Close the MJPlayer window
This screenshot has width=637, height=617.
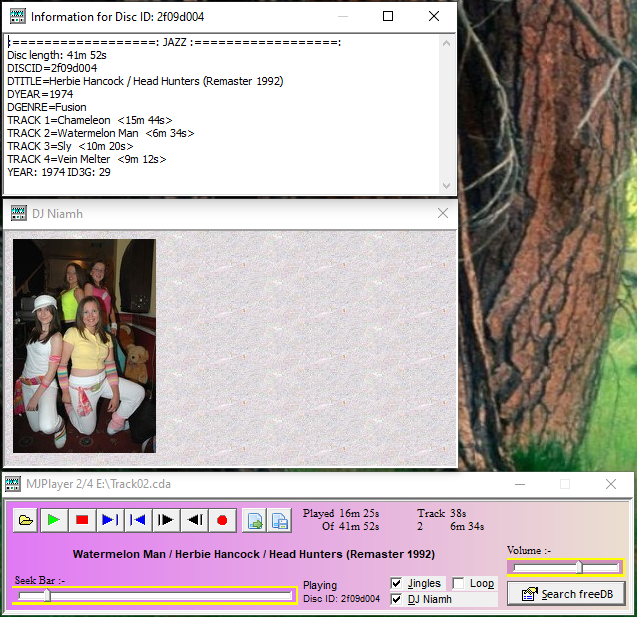tap(611, 484)
